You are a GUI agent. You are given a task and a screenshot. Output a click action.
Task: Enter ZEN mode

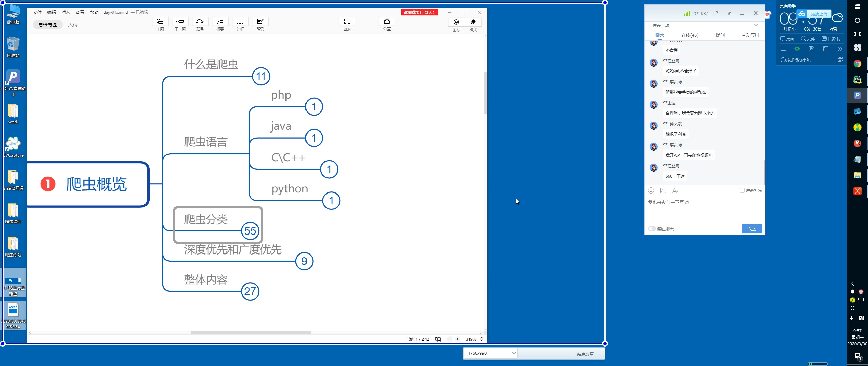[347, 22]
